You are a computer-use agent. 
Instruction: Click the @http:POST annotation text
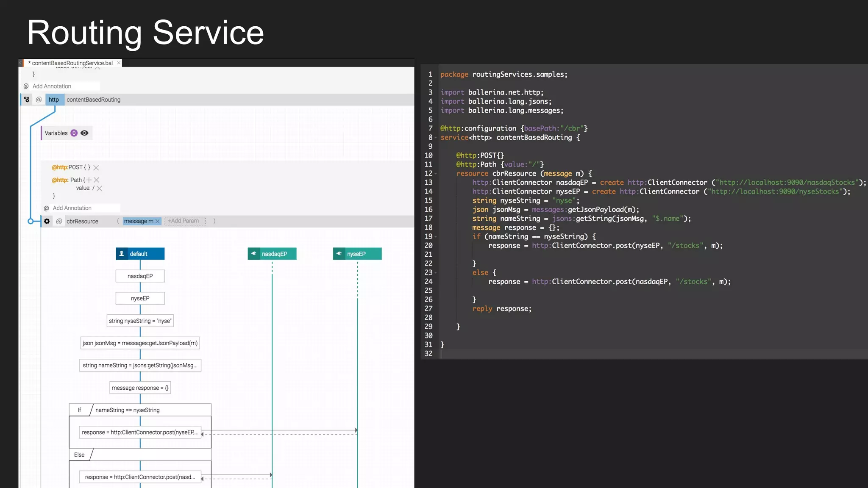click(71, 167)
